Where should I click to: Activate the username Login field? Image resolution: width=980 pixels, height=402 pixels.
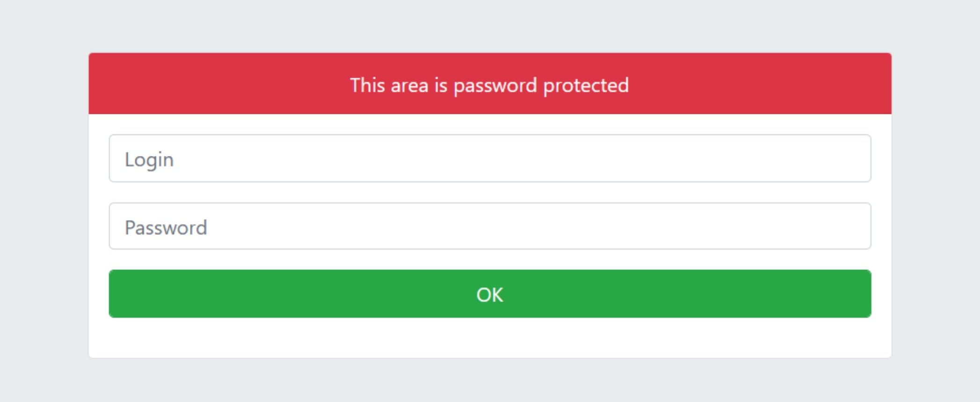pos(490,158)
